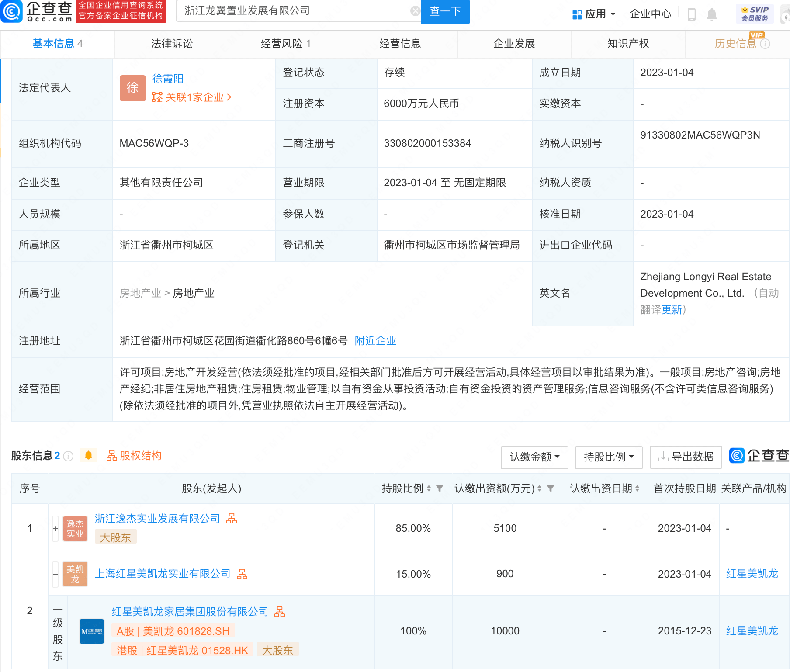Sort by 持股比例 column arrows
790x672 pixels.
(x=429, y=488)
